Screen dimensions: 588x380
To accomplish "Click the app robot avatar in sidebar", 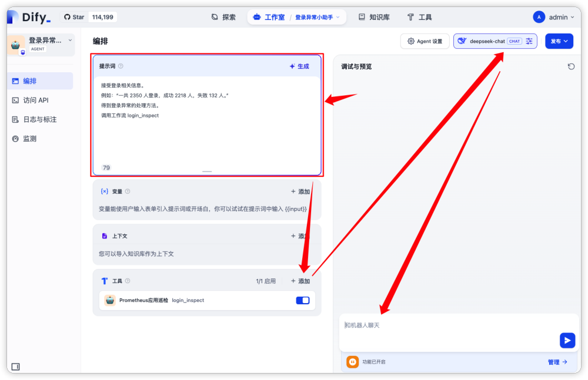I will click(16, 45).
